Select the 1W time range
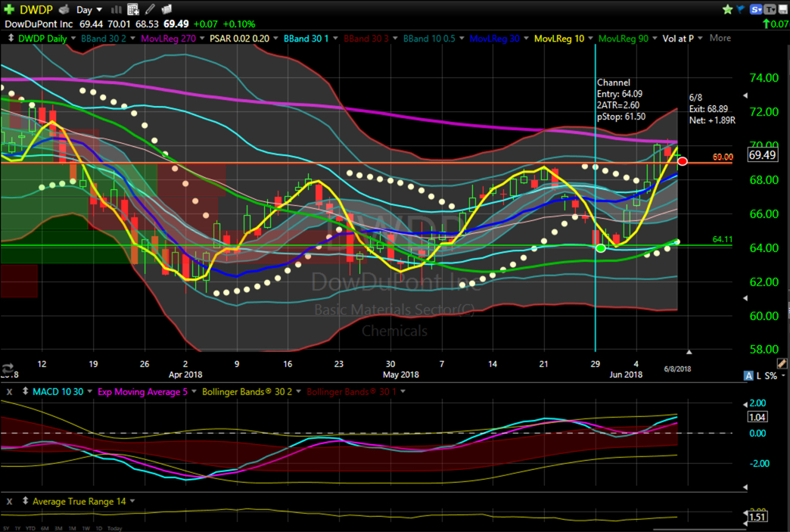 (86, 528)
